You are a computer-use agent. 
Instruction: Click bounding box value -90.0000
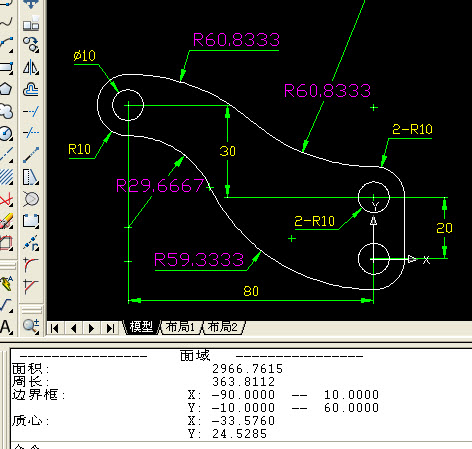[243, 395]
